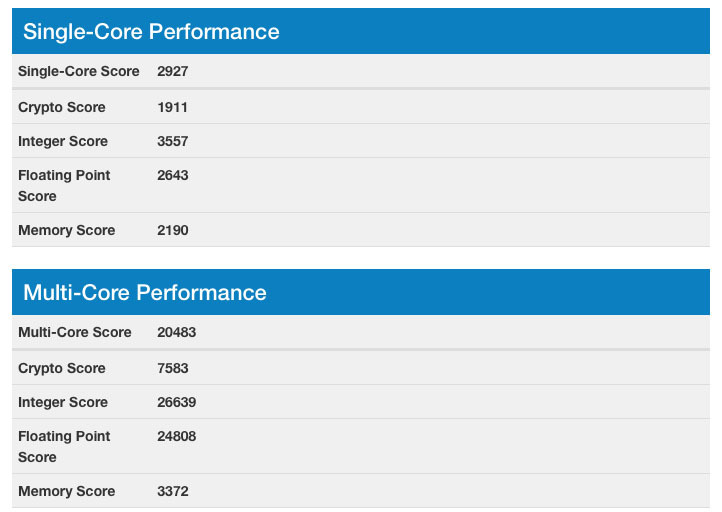Click the Memory Score label under Multi-Core

[67, 491]
